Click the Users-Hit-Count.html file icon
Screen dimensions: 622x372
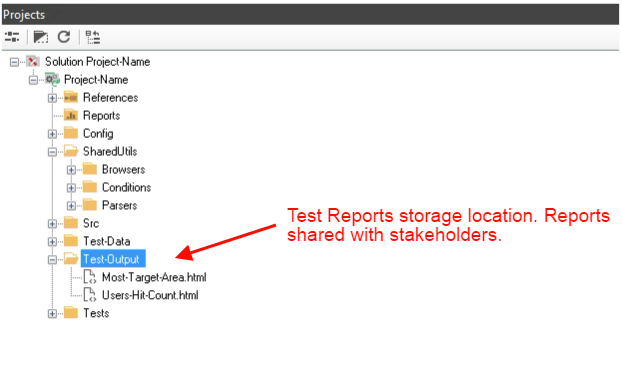(x=90, y=295)
